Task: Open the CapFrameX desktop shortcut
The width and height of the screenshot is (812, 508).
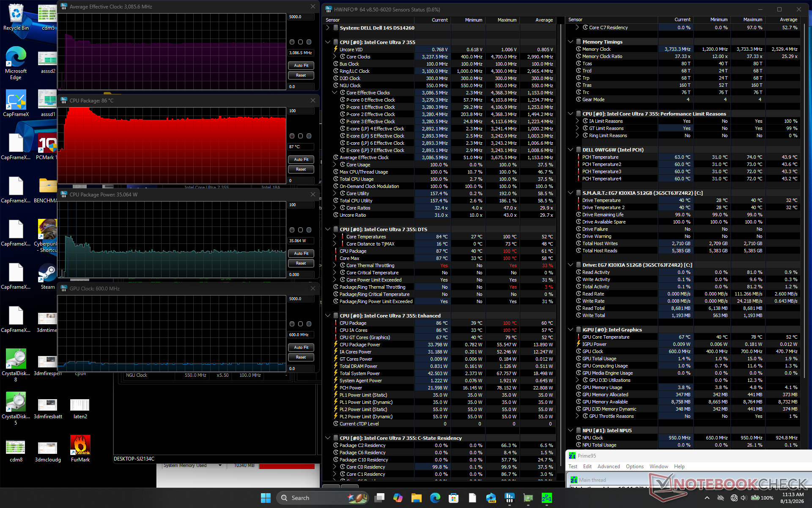Action: (16, 103)
